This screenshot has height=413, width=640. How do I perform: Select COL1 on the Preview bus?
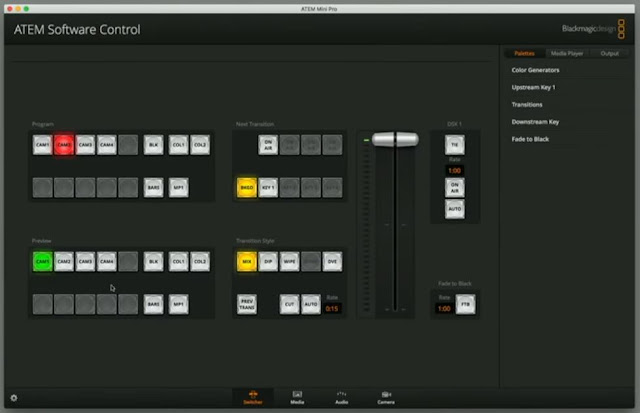pos(179,262)
